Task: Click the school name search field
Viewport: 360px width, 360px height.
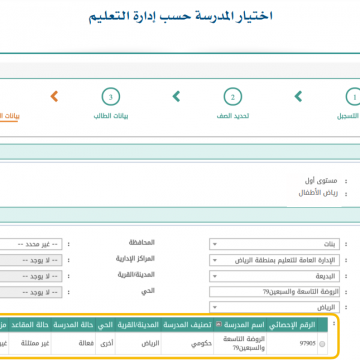Action: point(274,292)
